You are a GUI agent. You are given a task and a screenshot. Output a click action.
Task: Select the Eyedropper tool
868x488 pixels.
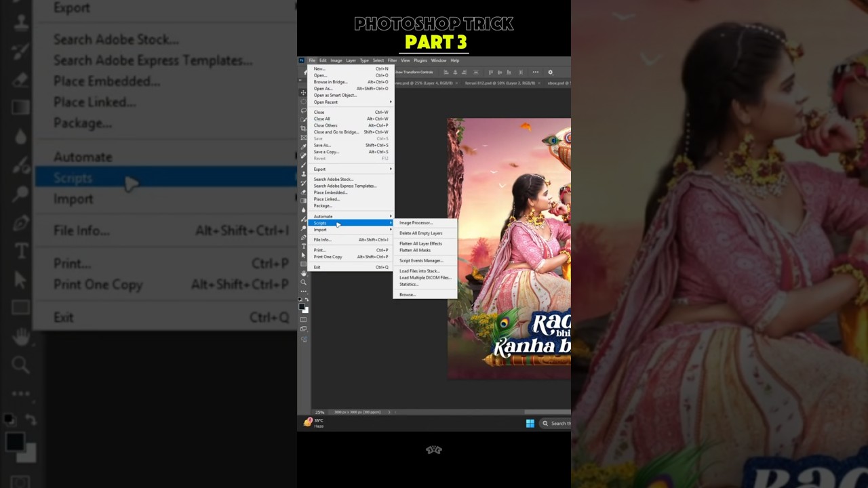(x=303, y=146)
